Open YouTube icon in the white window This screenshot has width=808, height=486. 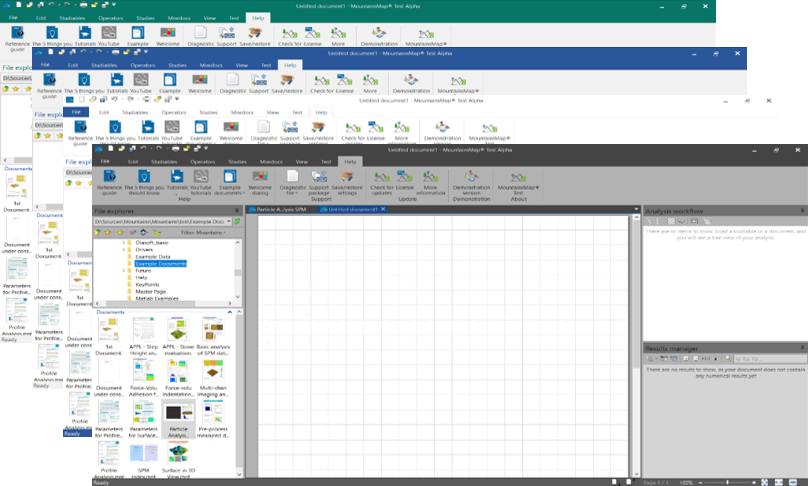[x=172, y=127]
